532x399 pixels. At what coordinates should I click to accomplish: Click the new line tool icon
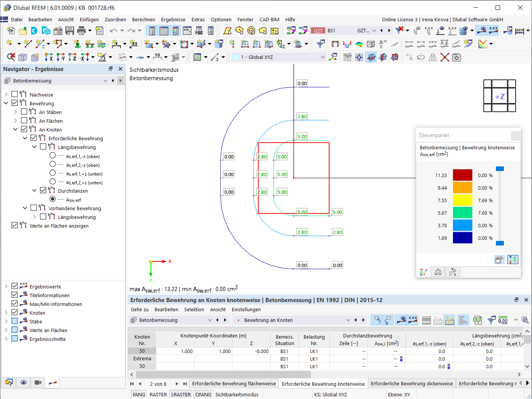click(x=28, y=44)
